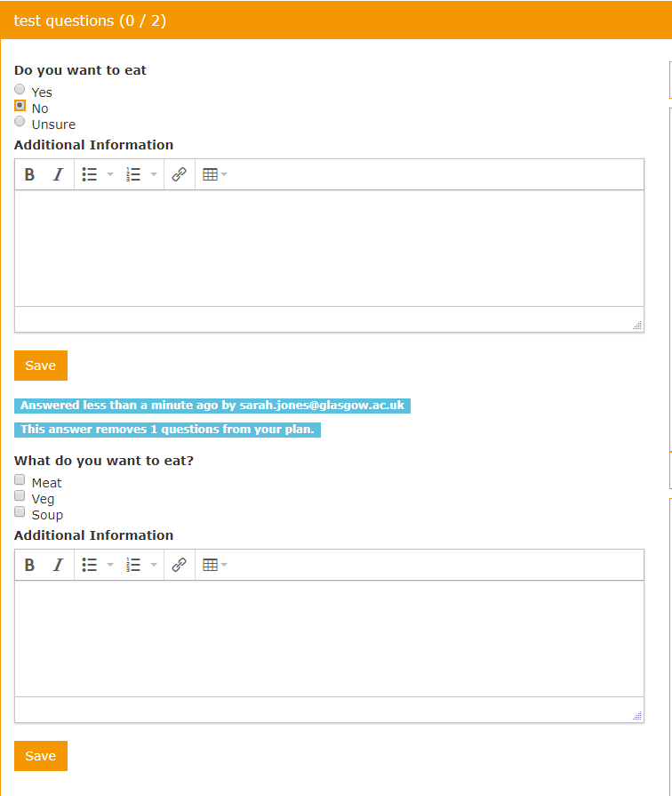Save the 'What do you want to eat?' answer
This screenshot has height=796, width=672.
[41, 756]
